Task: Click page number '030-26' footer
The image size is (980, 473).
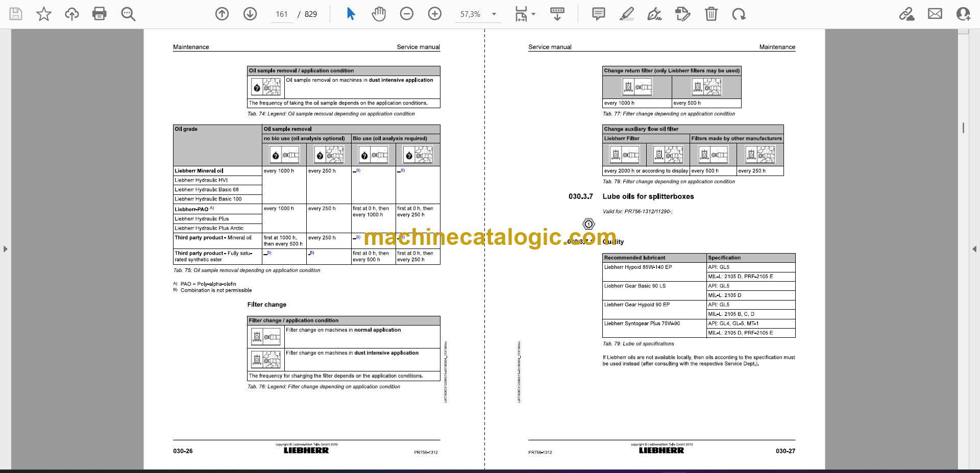Action: pos(183,451)
